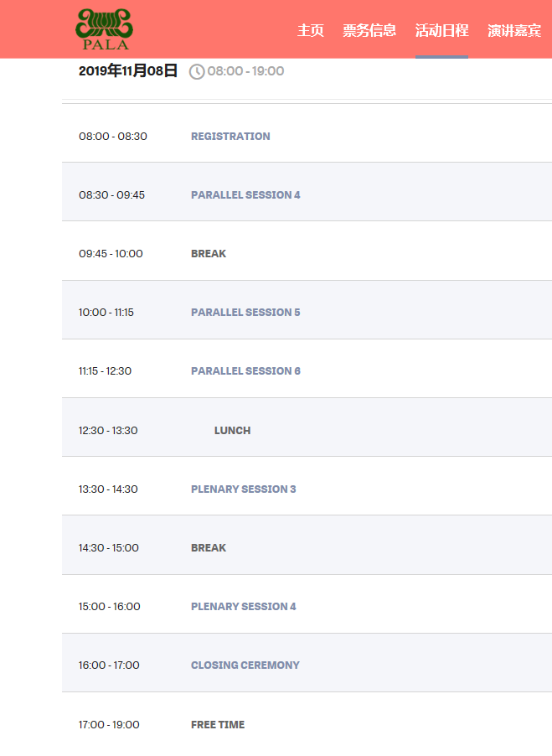Screen dimensions: 552x756
Task: Open the Closing Ceremony link
Action: point(245,665)
